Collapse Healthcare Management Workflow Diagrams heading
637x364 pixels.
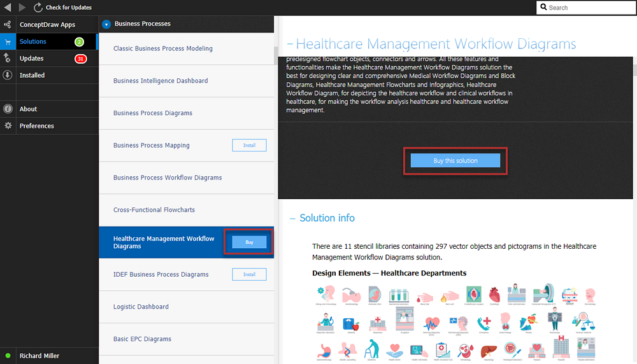(x=290, y=44)
